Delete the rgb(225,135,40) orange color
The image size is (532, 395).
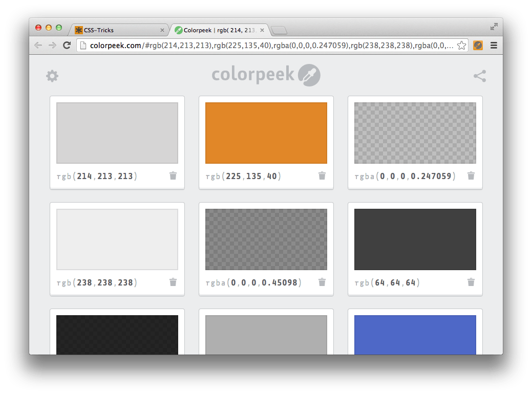pos(322,175)
